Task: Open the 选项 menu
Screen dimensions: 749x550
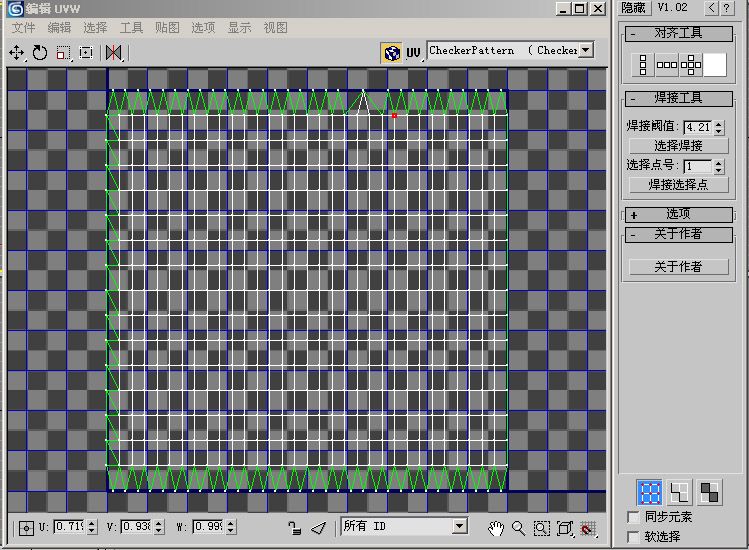Action: tap(203, 28)
